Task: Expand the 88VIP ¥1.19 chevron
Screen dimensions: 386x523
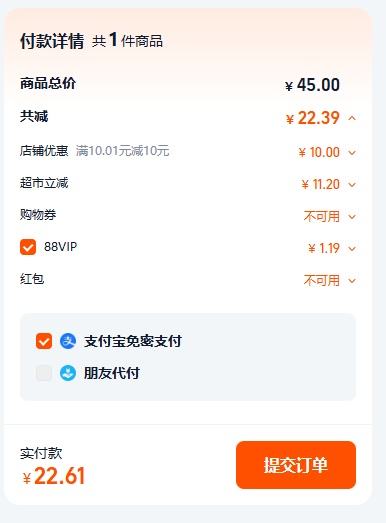Action: tap(352, 248)
